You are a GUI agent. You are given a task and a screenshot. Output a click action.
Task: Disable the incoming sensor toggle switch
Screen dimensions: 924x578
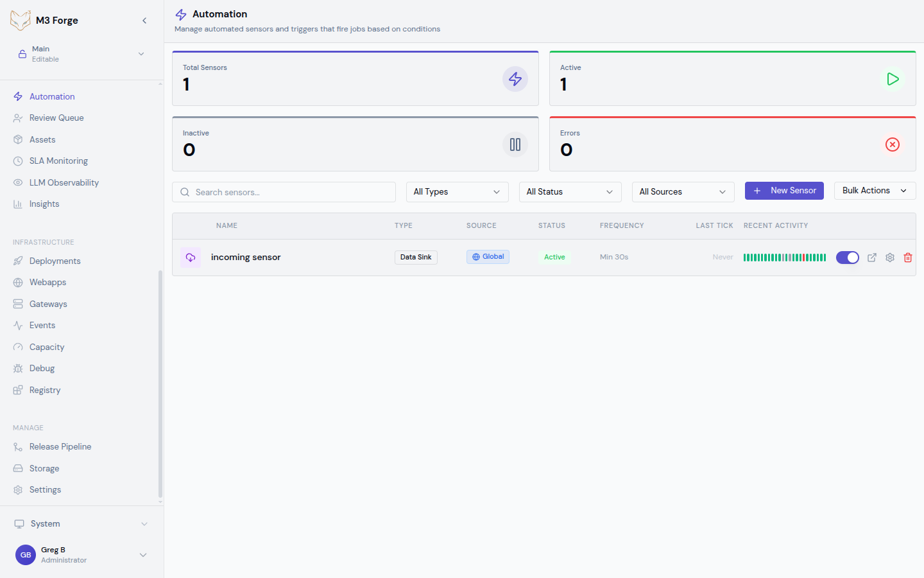click(x=847, y=258)
